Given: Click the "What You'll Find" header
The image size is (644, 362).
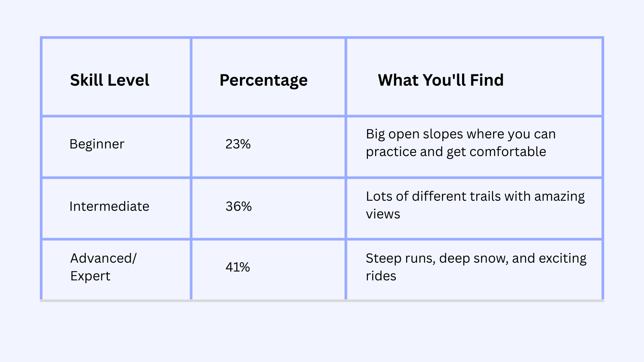Looking at the screenshot, I should (440, 80).
